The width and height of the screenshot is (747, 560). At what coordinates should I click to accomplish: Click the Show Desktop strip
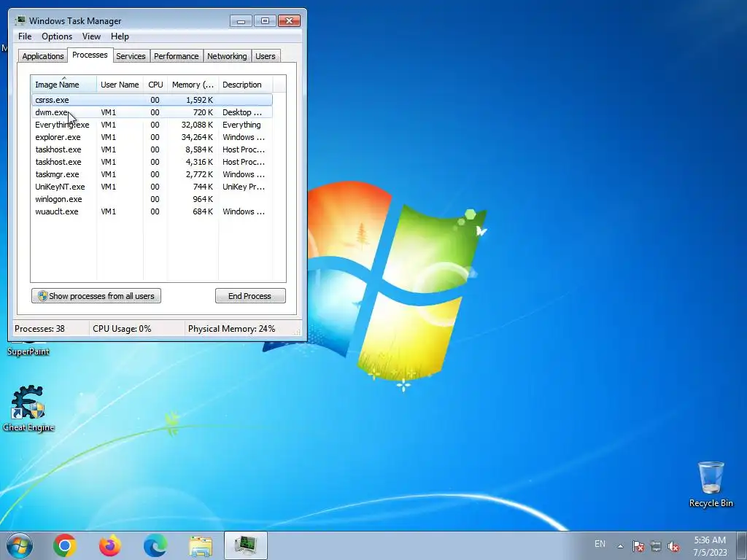pyautogui.click(x=742, y=545)
